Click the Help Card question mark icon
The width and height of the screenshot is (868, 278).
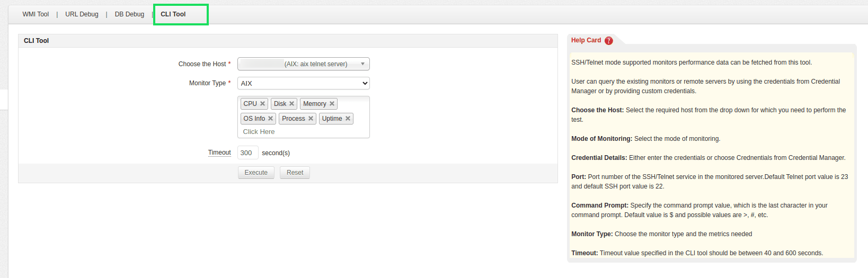609,41
